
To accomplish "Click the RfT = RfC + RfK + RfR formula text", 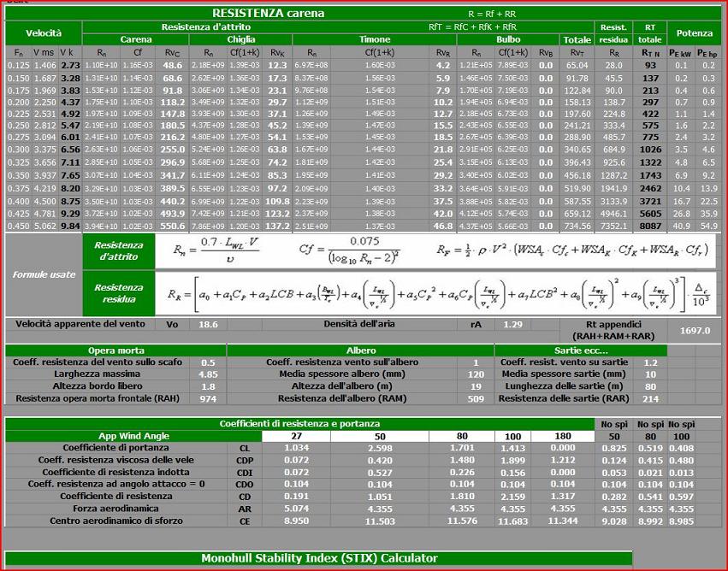I will click(x=472, y=26).
